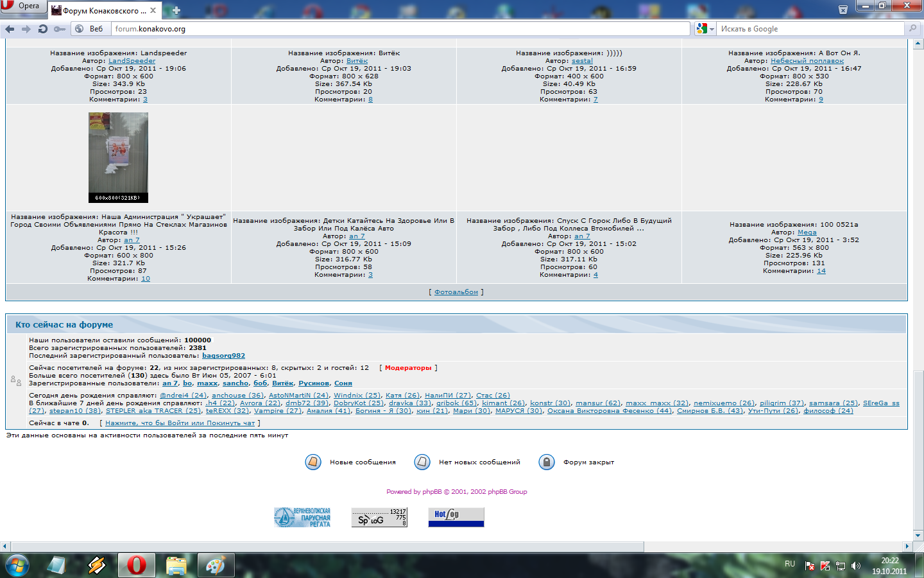Viewport: 924px width, 578px height.
Task: Open author Небесный поплавок link
Action: [x=807, y=61]
